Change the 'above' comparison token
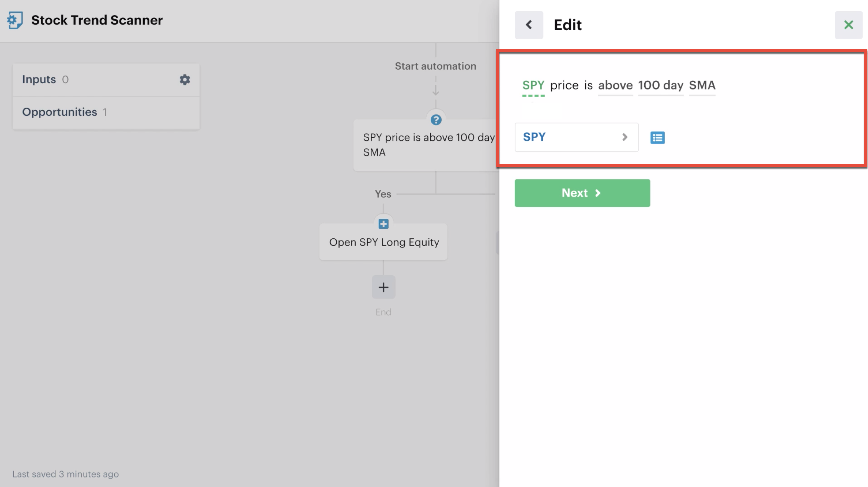868x487 pixels. (615, 85)
